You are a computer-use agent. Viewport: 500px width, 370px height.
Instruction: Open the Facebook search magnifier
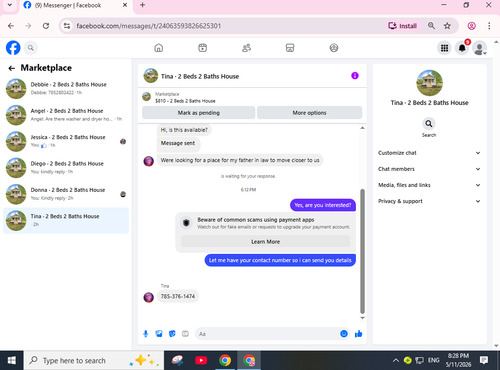(31, 48)
